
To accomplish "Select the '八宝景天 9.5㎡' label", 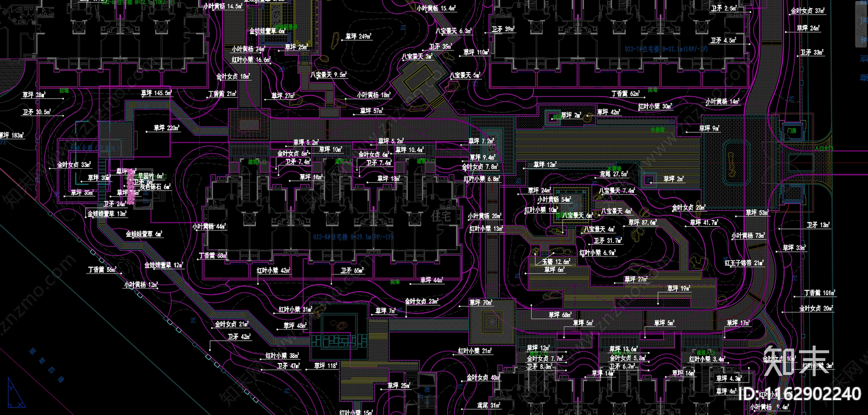I will pyautogui.click(x=329, y=75).
